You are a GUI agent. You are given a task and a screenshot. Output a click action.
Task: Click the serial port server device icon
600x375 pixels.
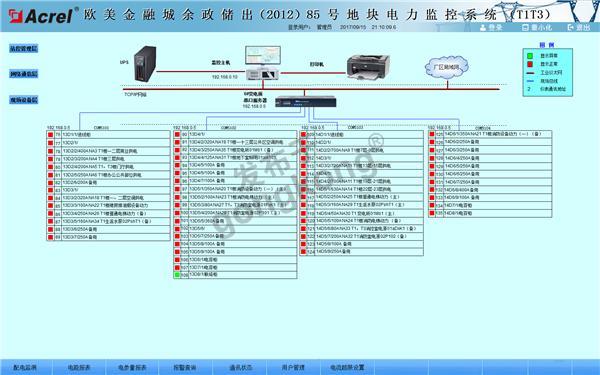[306, 102]
